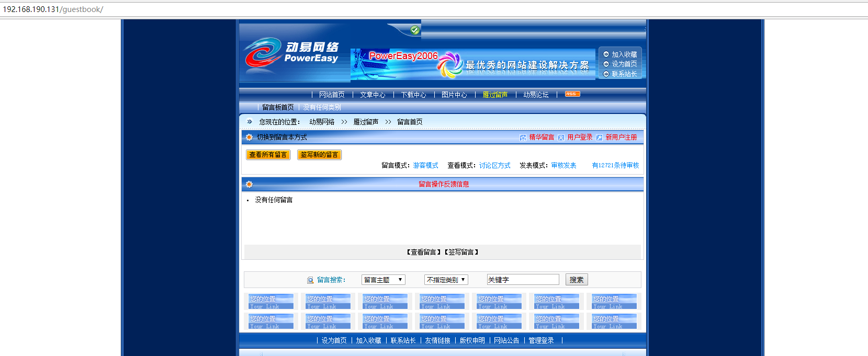Go to 文章中心 in navigation

(x=373, y=95)
